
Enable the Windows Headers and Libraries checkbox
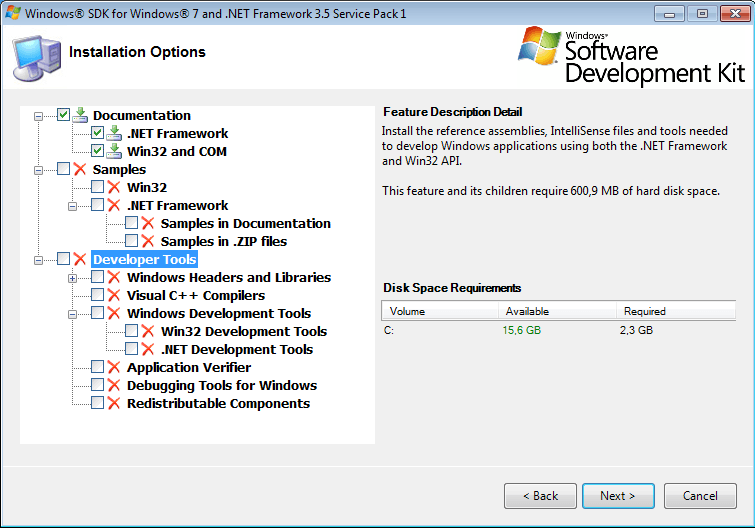pyautogui.click(x=97, y=277)
